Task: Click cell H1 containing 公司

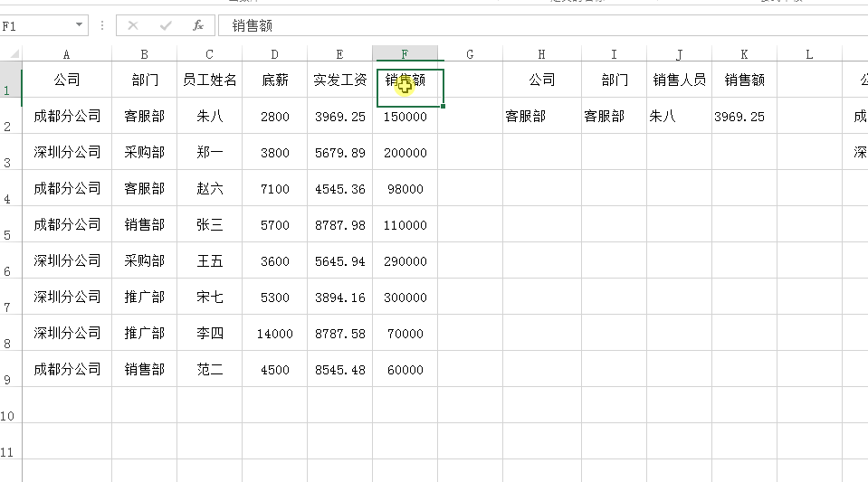Action: [542, 80]
